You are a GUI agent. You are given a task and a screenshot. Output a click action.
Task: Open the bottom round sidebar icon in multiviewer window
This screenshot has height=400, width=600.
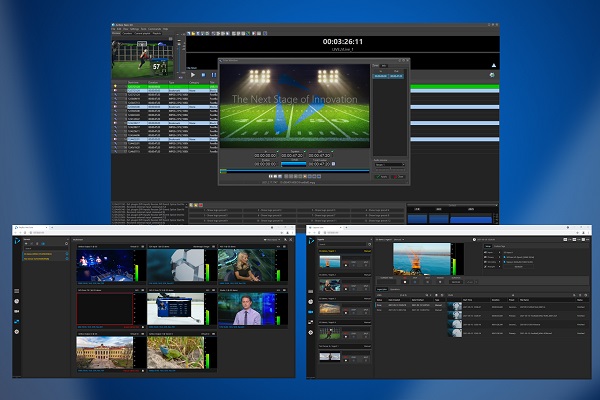point(16,332)
